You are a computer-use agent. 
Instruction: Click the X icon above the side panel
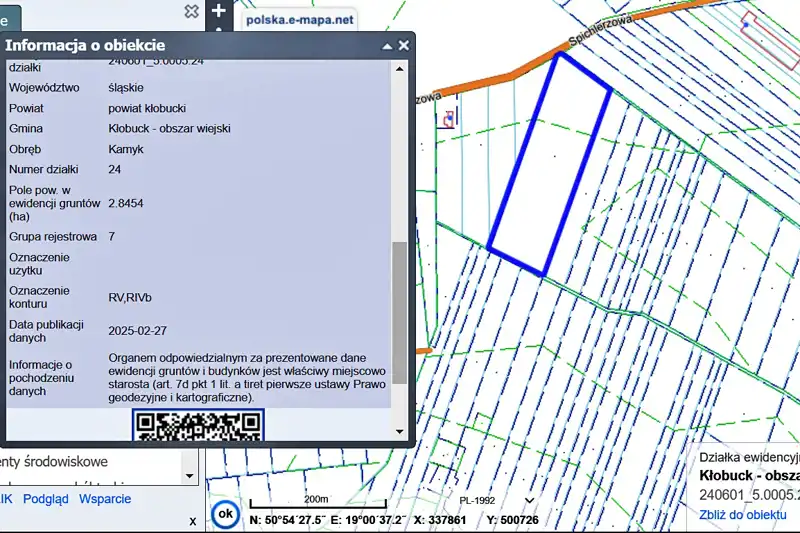191,11
